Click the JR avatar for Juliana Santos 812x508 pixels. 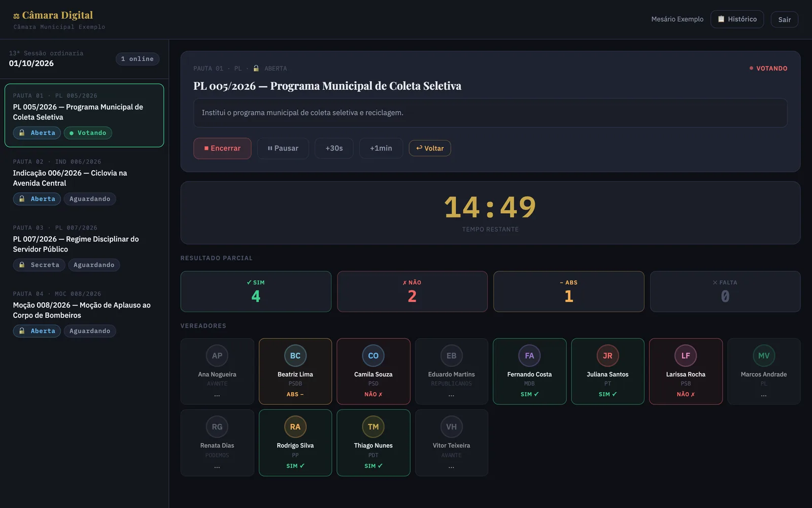coord(607,356)
